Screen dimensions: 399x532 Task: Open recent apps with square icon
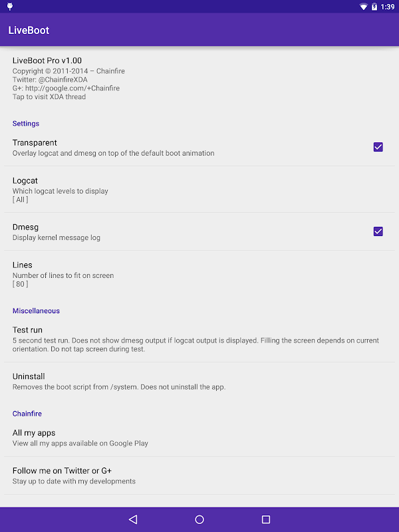point(266,519)
